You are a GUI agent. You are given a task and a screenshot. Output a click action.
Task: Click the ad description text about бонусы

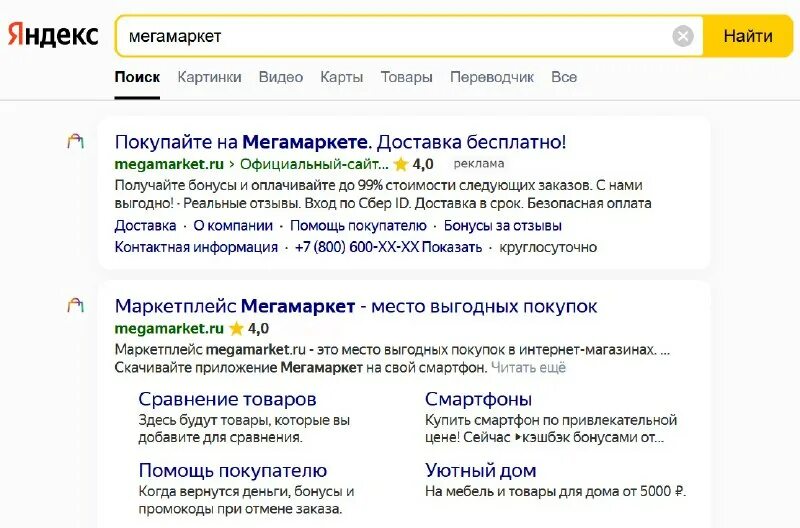click(x=383, y=194)
